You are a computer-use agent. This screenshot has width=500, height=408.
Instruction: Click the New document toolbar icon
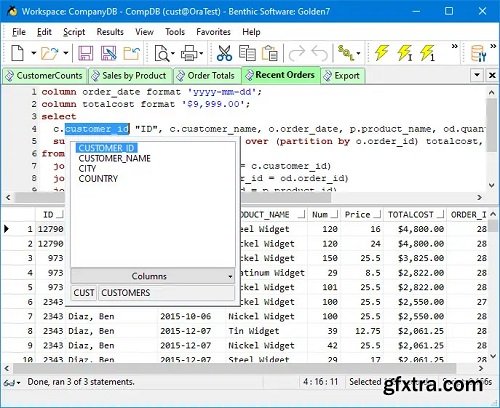tap(17, 53)
